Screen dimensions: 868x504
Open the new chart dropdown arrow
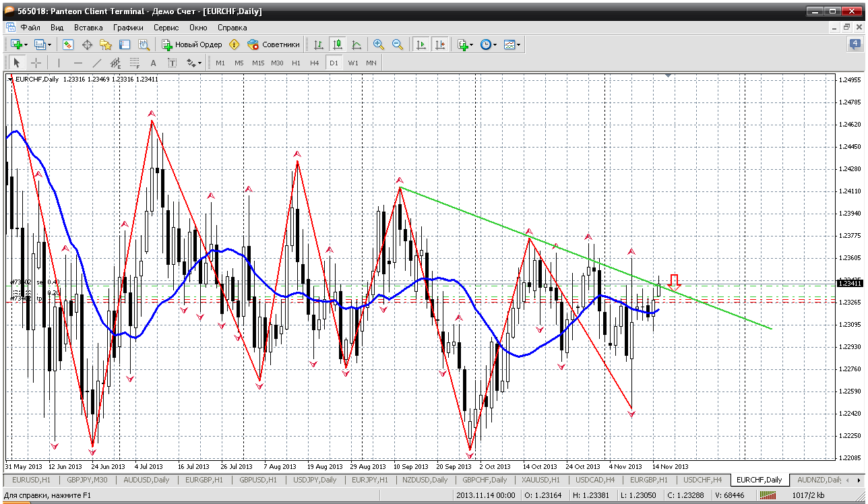(26, 44)
